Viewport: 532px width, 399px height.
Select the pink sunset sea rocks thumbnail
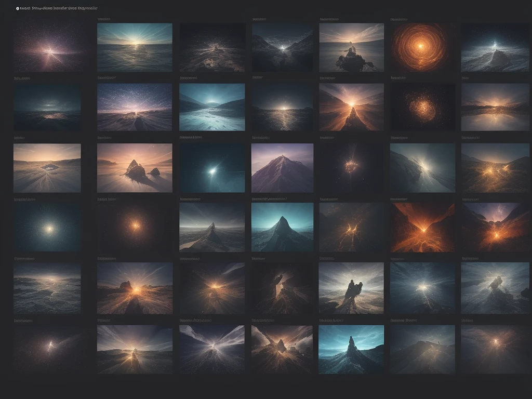click(135, 167)
